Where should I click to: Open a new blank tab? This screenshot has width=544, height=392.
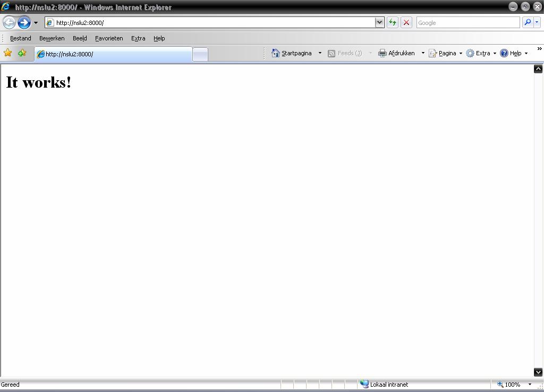click(x=200, y=55)
